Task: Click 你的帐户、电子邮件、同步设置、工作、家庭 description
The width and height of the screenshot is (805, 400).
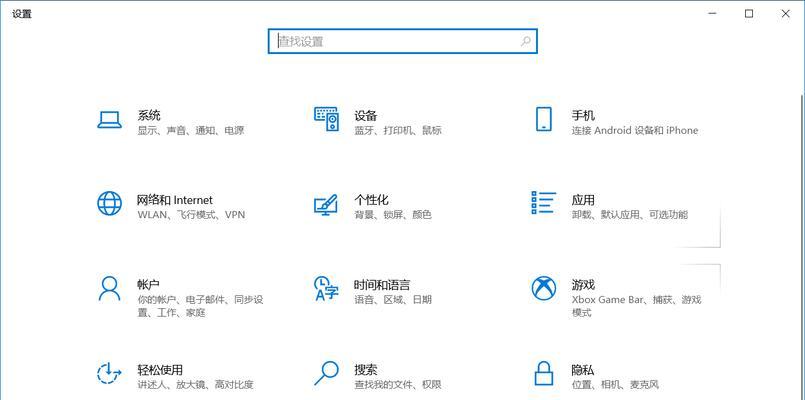Action: coord(200,306)
